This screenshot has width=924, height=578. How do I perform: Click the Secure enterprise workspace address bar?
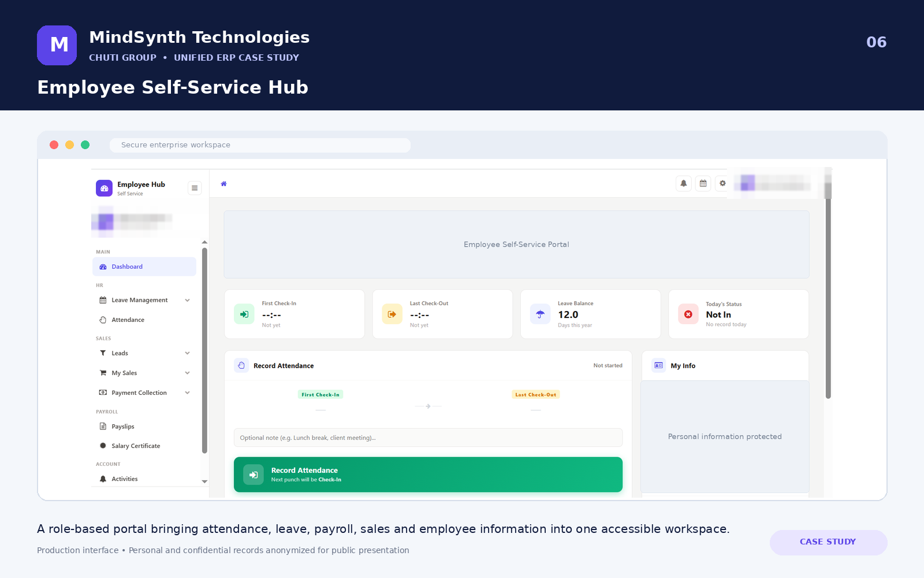point(260,145)
